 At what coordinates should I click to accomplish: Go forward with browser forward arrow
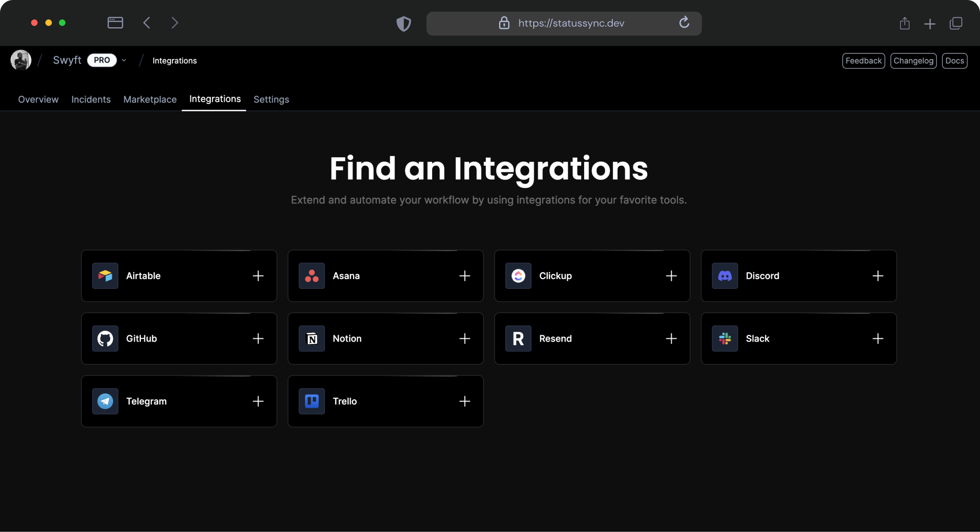click(175, 22)
